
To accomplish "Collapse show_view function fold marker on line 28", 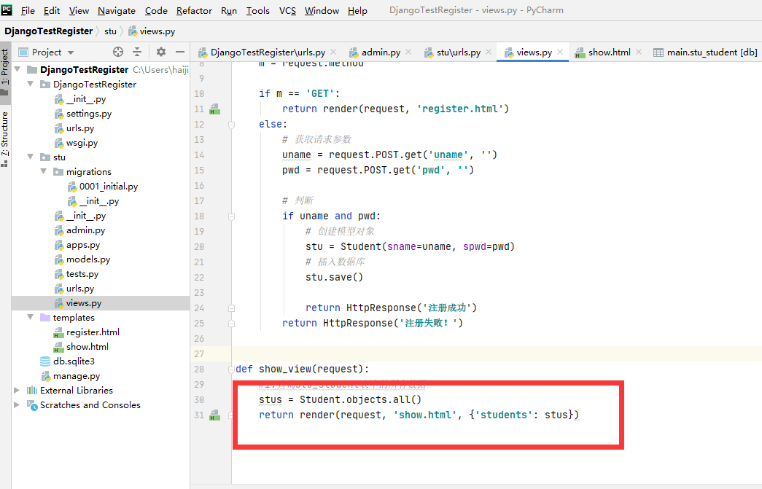I will point(231,369).
